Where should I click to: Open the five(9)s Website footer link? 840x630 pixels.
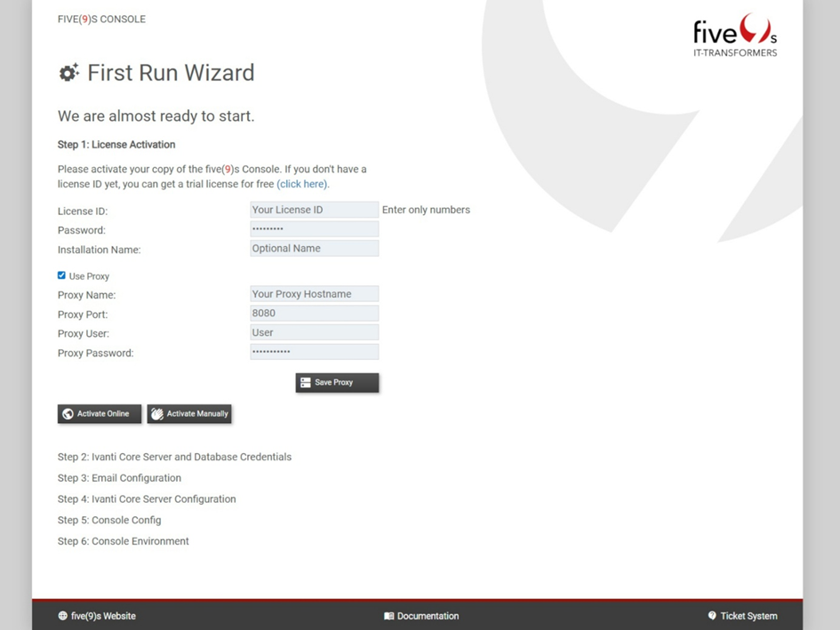tap(97, 616)
